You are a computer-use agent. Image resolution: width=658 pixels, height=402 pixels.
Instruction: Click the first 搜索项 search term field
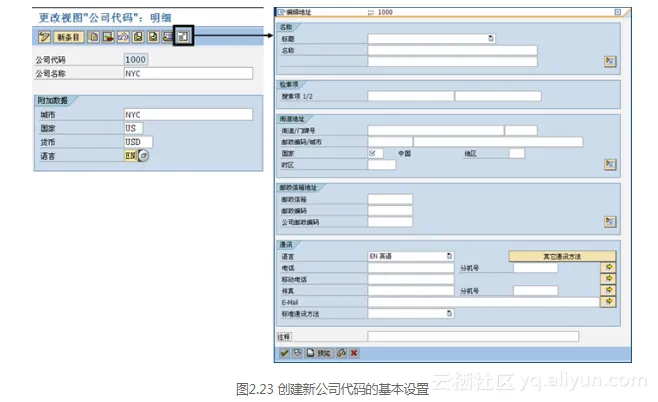[411, 96]
